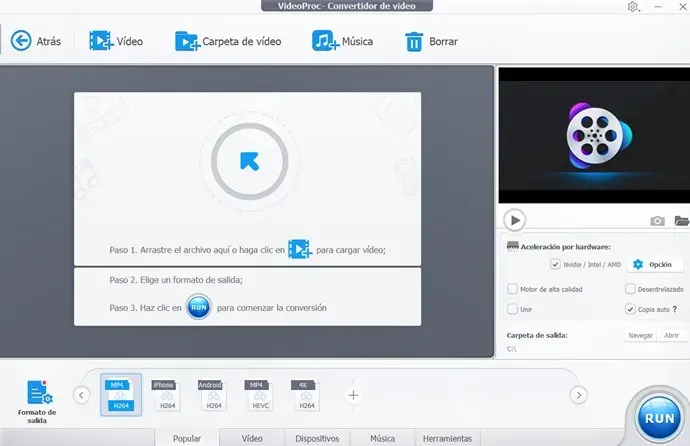Open the folder icon under the preview
Viewport: 690px width, 446px height.
[x=682, y=220]
